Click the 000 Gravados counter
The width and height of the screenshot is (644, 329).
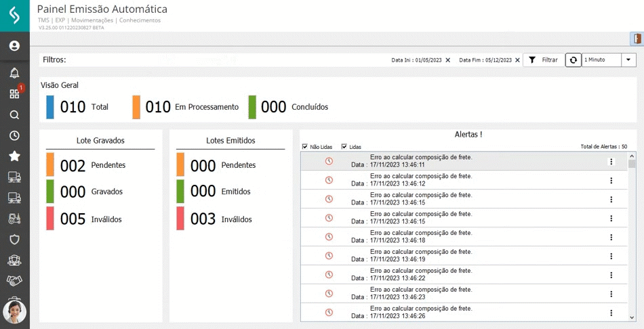(92, 192)
